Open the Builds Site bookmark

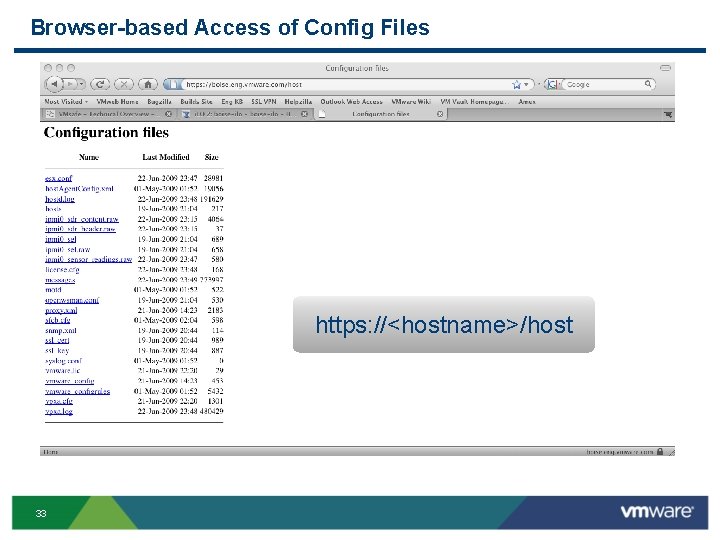196,101
